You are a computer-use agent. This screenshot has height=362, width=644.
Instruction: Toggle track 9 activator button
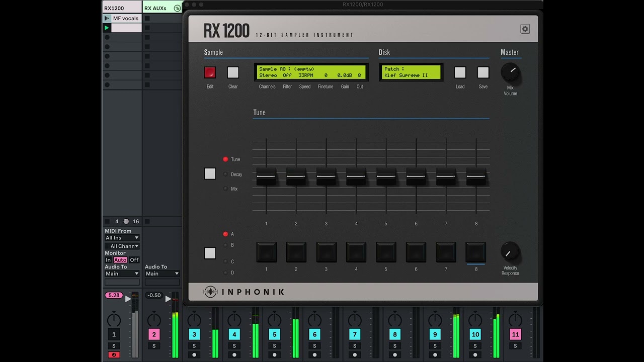(x=435, y=334)
